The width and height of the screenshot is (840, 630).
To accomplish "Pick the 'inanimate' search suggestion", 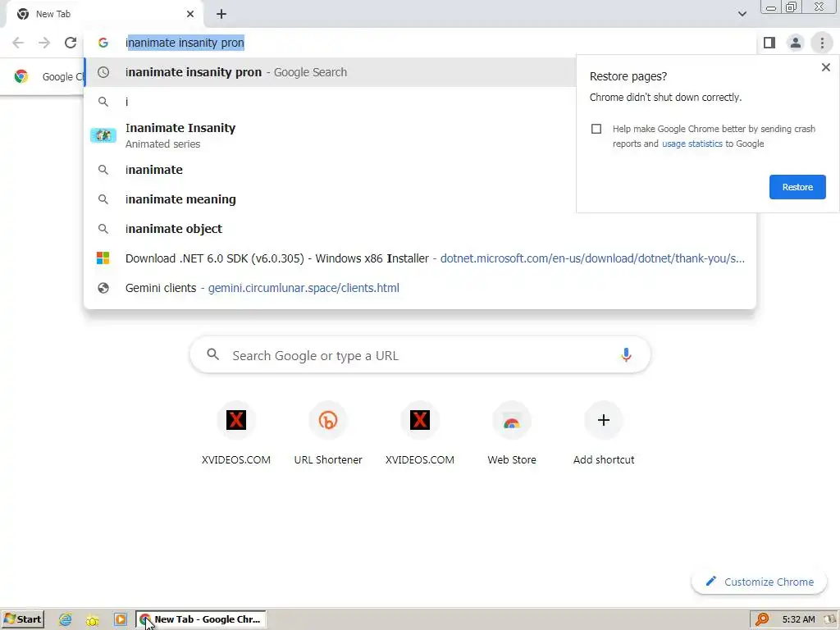I will tap(330, 170).
